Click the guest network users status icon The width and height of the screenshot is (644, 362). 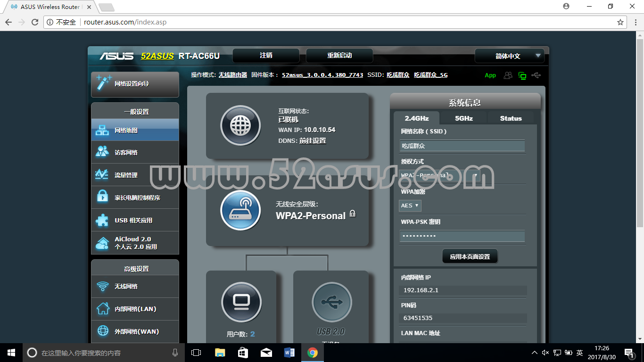(x=508, y=75)
